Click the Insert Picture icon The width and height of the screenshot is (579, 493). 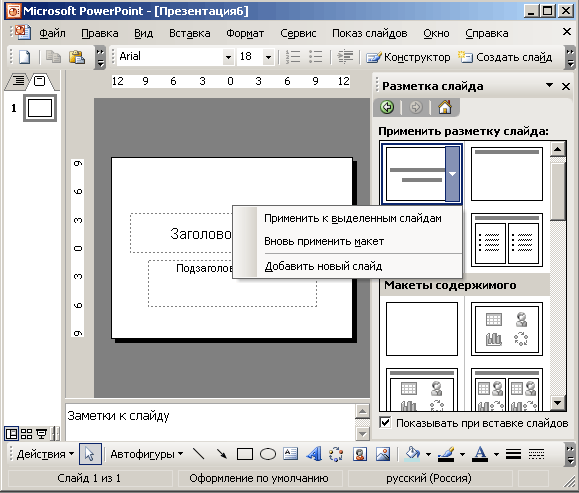click(383, 454)
